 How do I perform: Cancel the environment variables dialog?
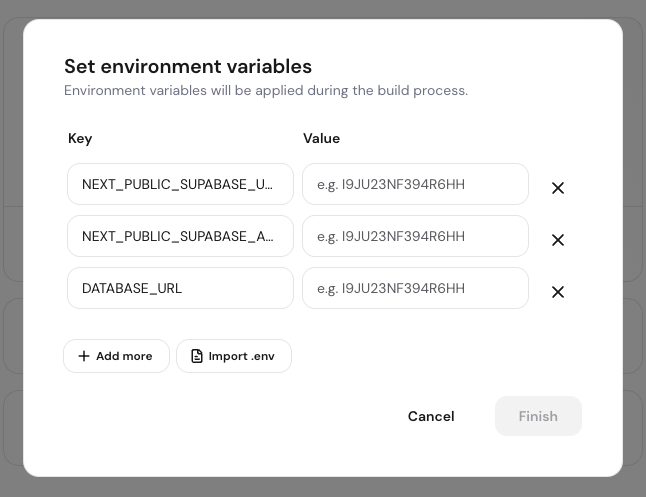[x=431, y=416]
